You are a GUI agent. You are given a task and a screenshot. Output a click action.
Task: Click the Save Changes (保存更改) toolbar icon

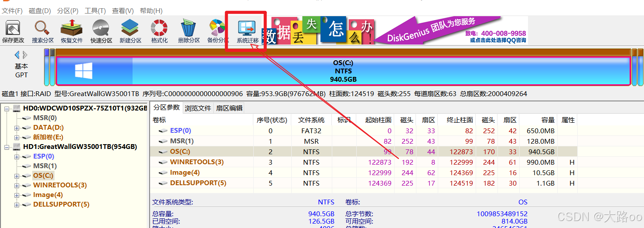pyautogui.click(x=13, y=31)
